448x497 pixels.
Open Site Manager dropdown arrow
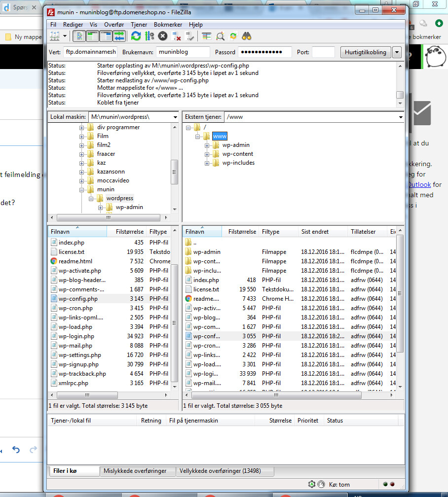coord(65,36)
